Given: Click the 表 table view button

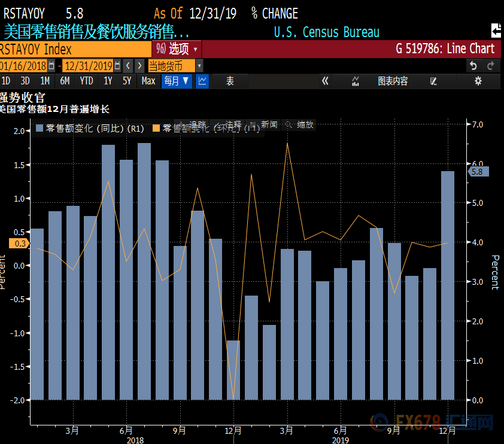Looking at the screenshot, I should tap(230, 81).
